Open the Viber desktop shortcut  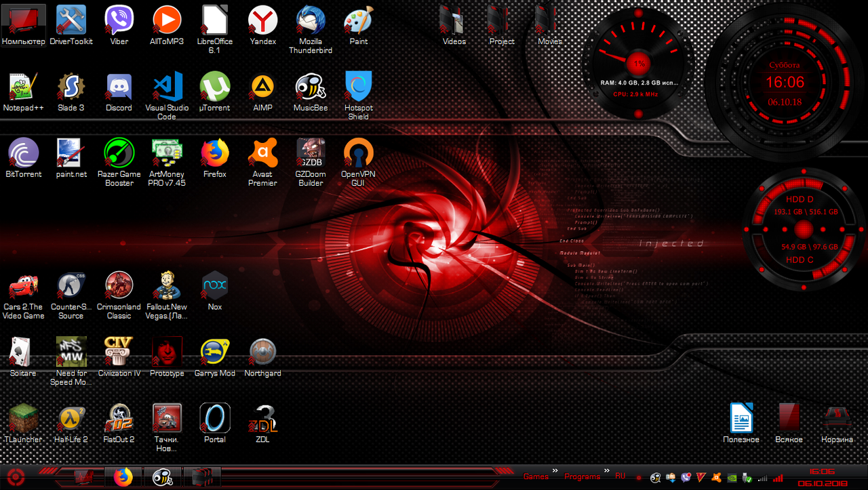coord(119,26)
